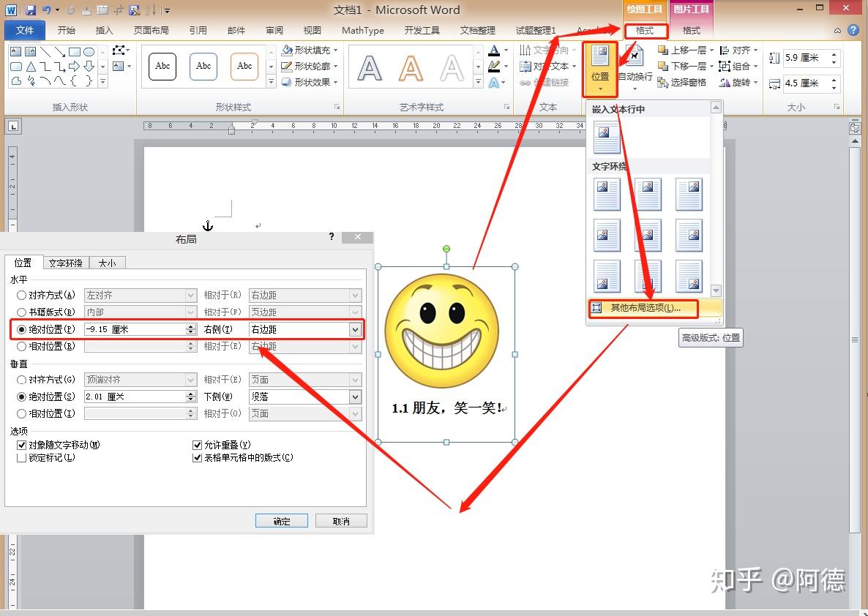Choose the first black Abc shape style
Screen dimensions: 868x616
pos(162,67)
